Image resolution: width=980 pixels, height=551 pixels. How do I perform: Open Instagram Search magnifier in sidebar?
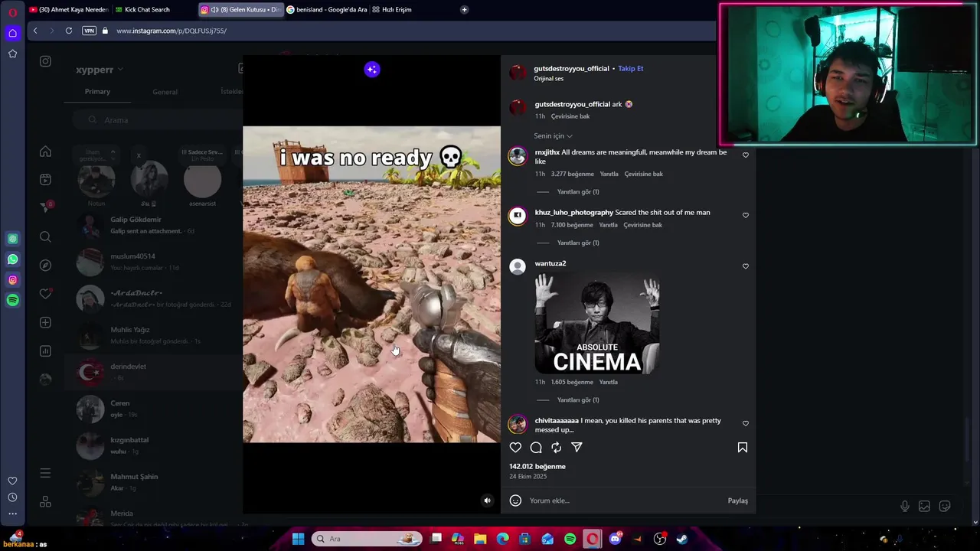point(45,237)
